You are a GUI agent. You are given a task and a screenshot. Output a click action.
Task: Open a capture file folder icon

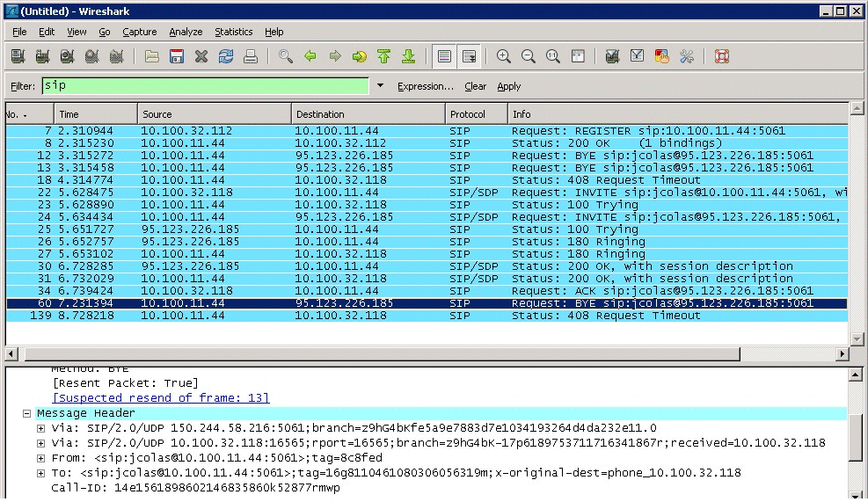[x=151, y=56]
